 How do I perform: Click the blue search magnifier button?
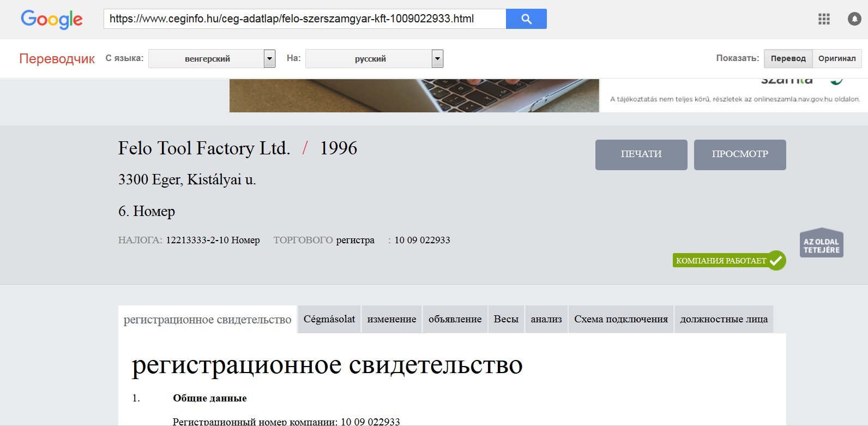coord(526,19)
